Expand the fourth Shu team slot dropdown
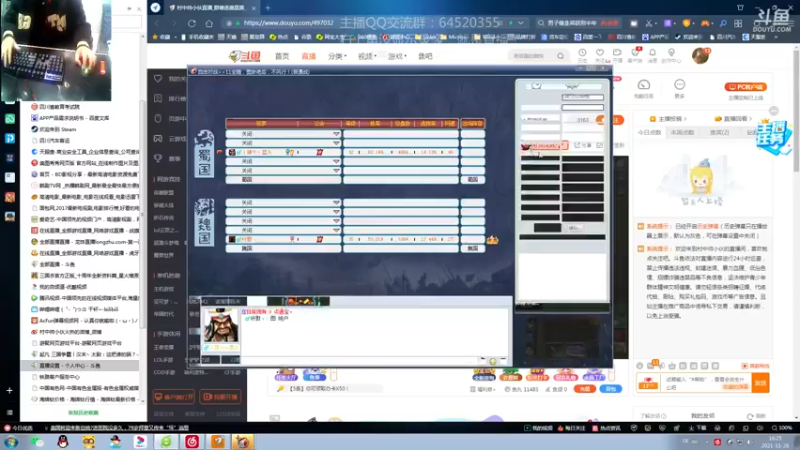The height and width of the screenshot is (450, 800). 336,161
